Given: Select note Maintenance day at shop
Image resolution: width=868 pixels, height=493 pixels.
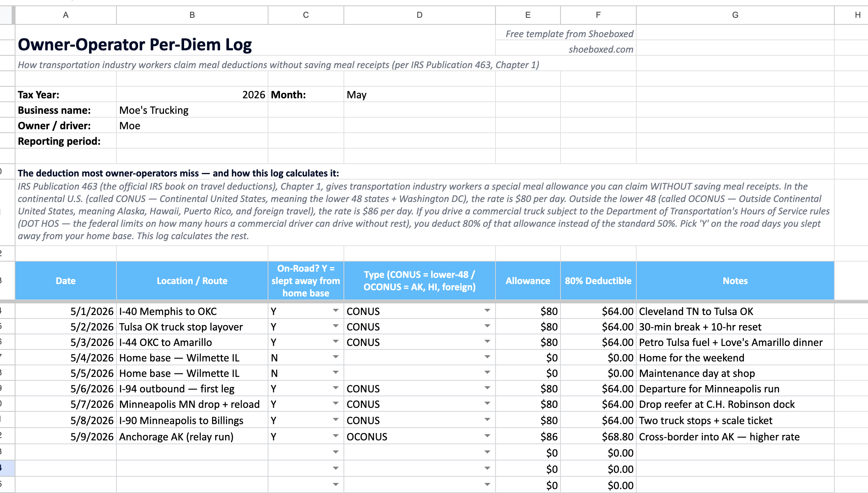Looking at the screenshot, I should coord(735,373).
